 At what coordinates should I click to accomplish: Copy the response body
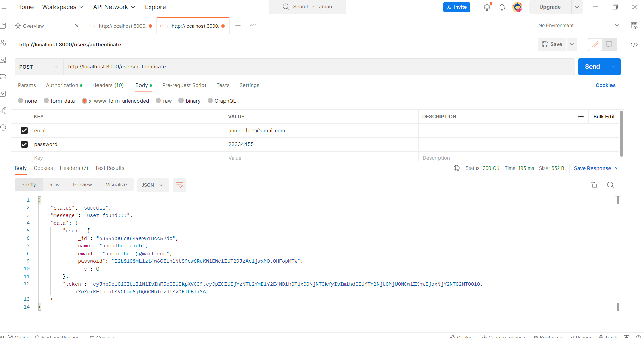tap(594, 185)
